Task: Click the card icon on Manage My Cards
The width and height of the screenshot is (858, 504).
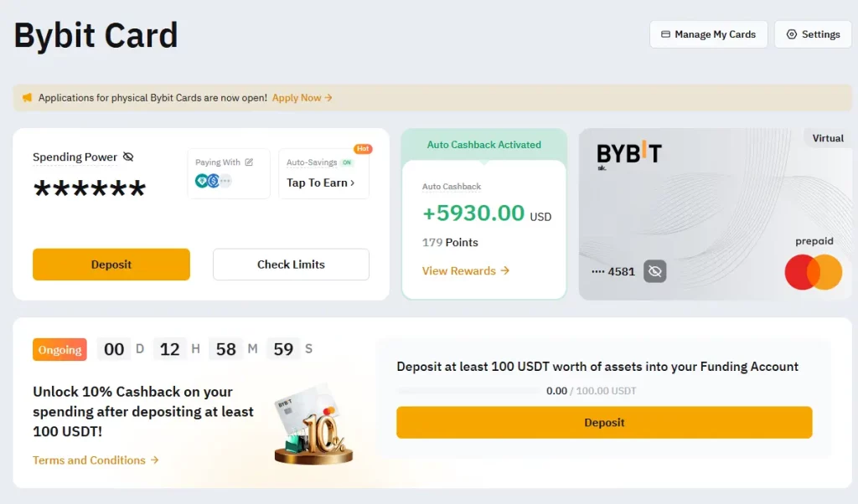Action: (x=664, y=34)
